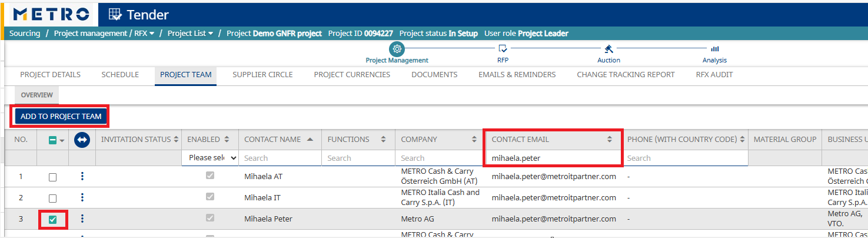This screenshot has height=238, width=868.
Task: Uncheck the selection checkbox for Mihaela Peter
Action: click(52, 219)
